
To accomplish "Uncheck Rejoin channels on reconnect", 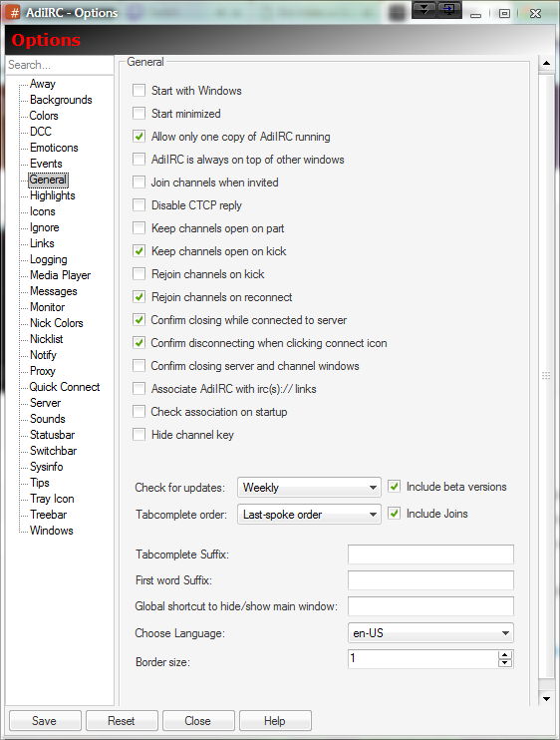I will click(x=140, y=297).
